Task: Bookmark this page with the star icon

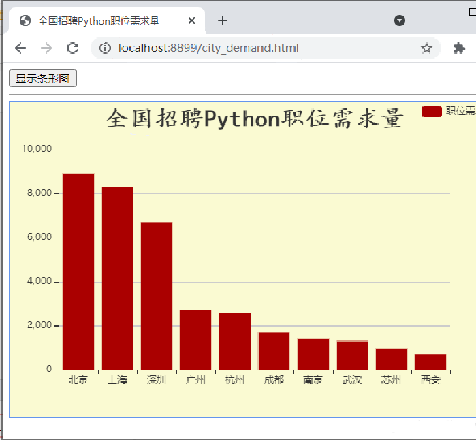Action: [426, 48]
